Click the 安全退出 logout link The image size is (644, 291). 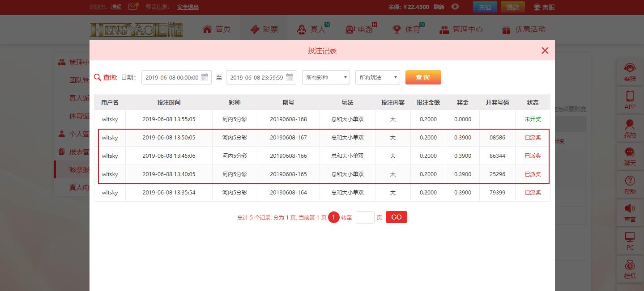click(188, 7)
